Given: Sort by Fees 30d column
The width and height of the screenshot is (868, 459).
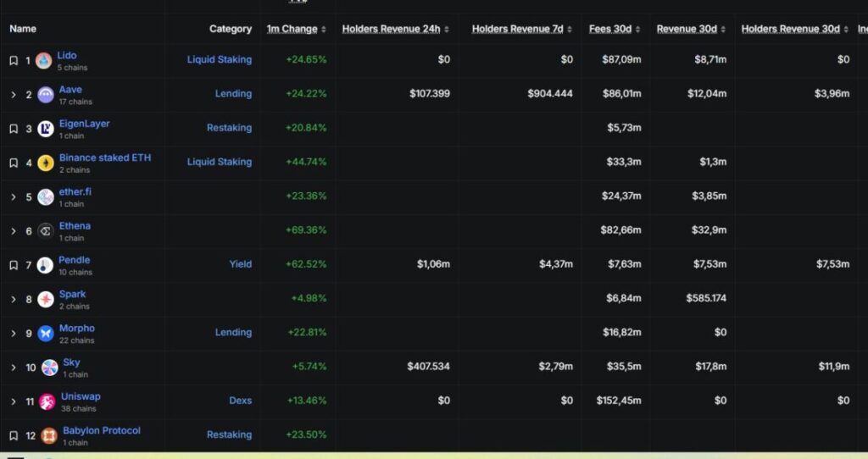Looking at the screenshot, I should 615,29.
